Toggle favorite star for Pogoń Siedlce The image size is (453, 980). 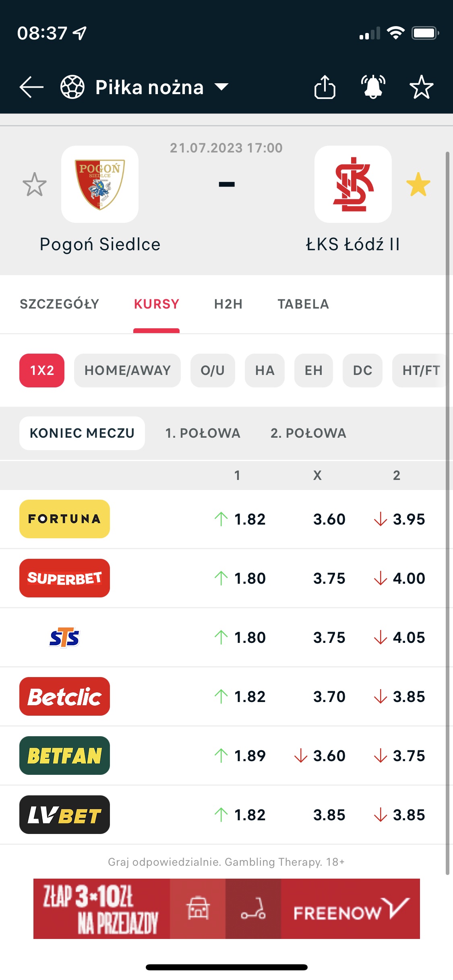click(x=35, y=185)
